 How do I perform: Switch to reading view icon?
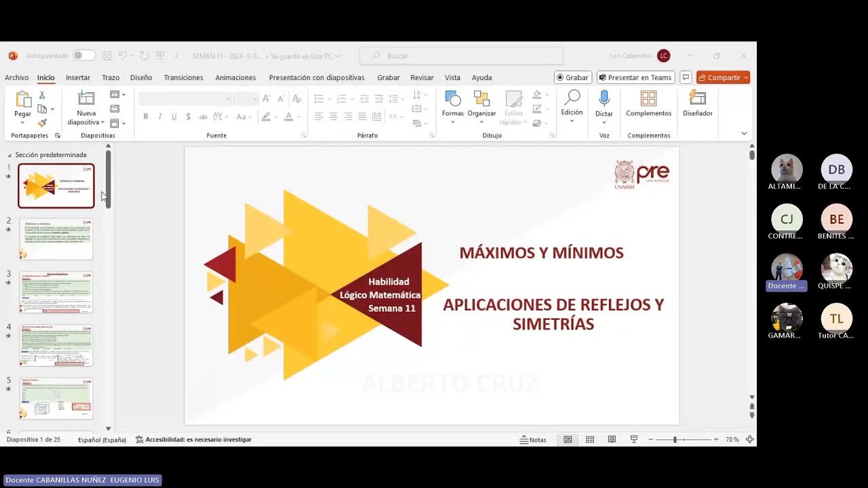click(x=612, y=440)
